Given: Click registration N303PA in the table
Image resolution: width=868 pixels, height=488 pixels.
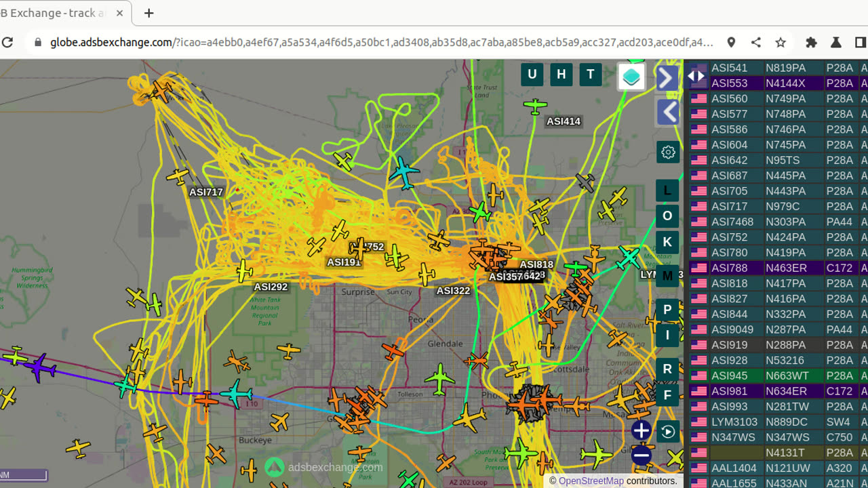Looking at the screenshot, I should (x=786, y=222).
